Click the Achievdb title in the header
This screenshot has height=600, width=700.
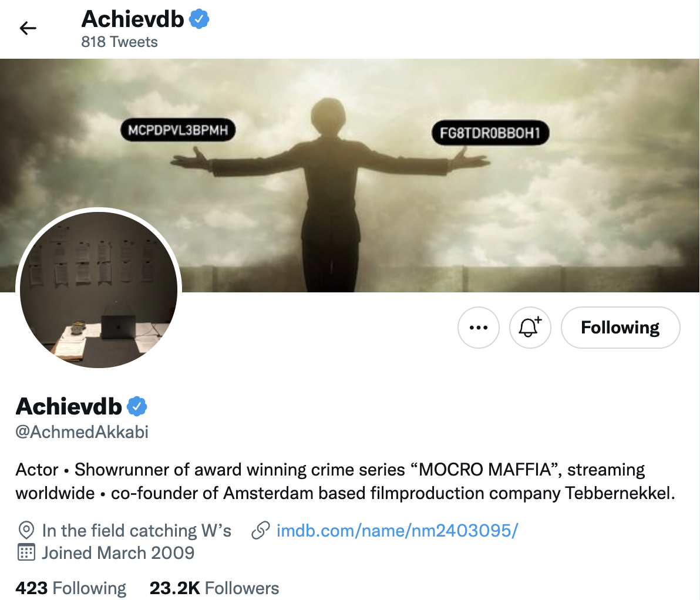click(133, 19)
